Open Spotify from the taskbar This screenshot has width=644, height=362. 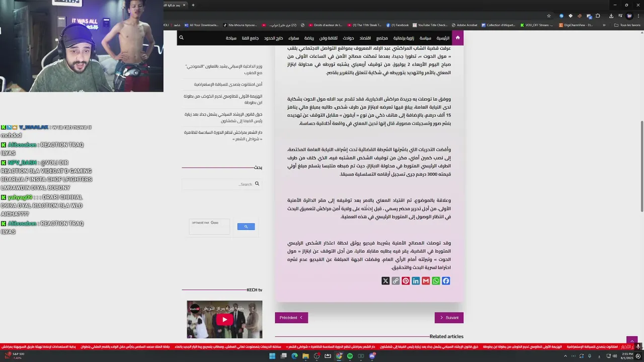(350, 356)
